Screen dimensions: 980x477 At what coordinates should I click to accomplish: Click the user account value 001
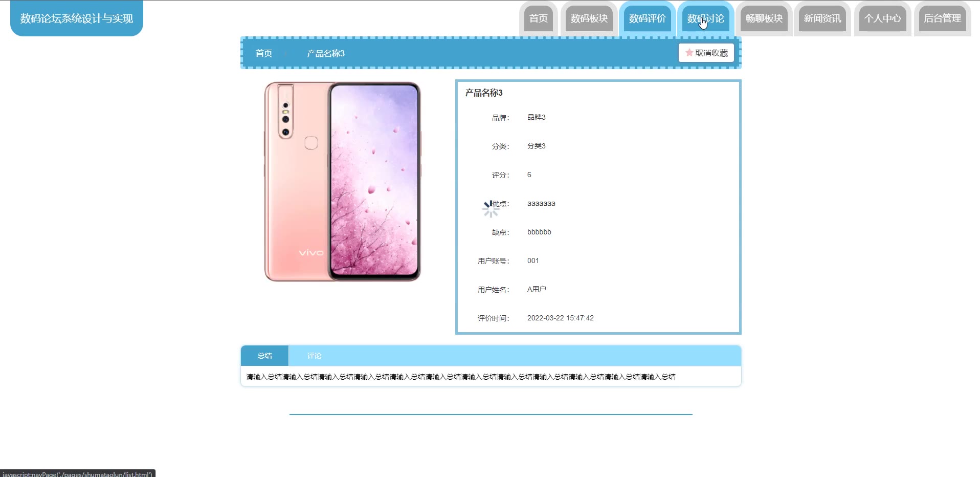pos(533,261)
